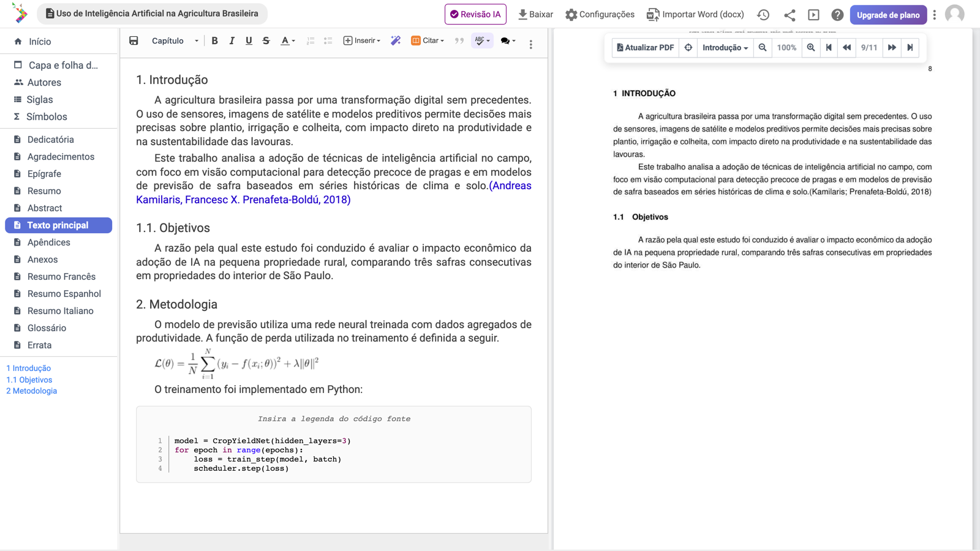Image resolution: width=980 pixels, height=551 pixels.
Task: Open Glossário section
Action: pos(47,328)
